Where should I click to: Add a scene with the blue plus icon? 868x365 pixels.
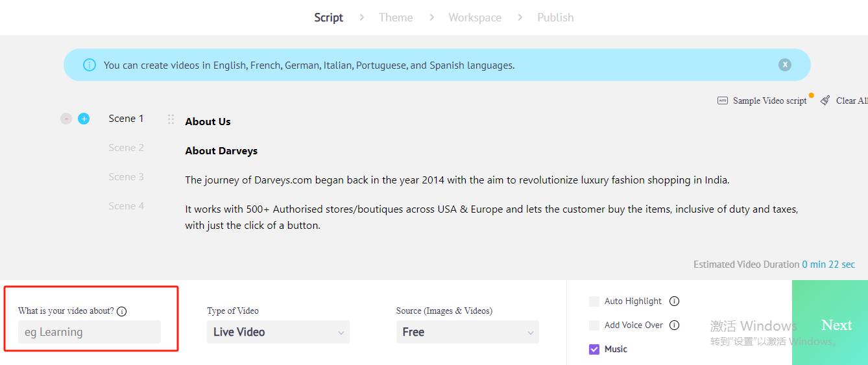pos(84,119)
